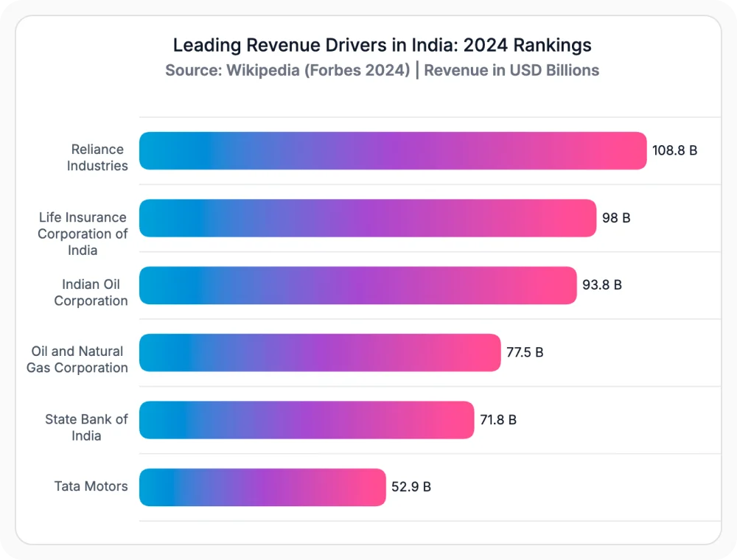Image resolution: width=737 pixels, height=560 pixels.
Task: Click the '108.8 B' value label
Action: tap(674, 150)
